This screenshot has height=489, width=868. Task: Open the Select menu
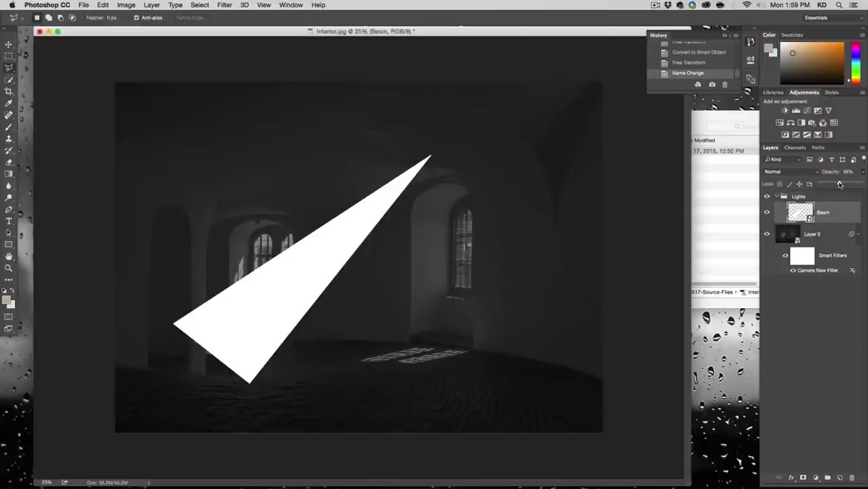tap(200, 5)
